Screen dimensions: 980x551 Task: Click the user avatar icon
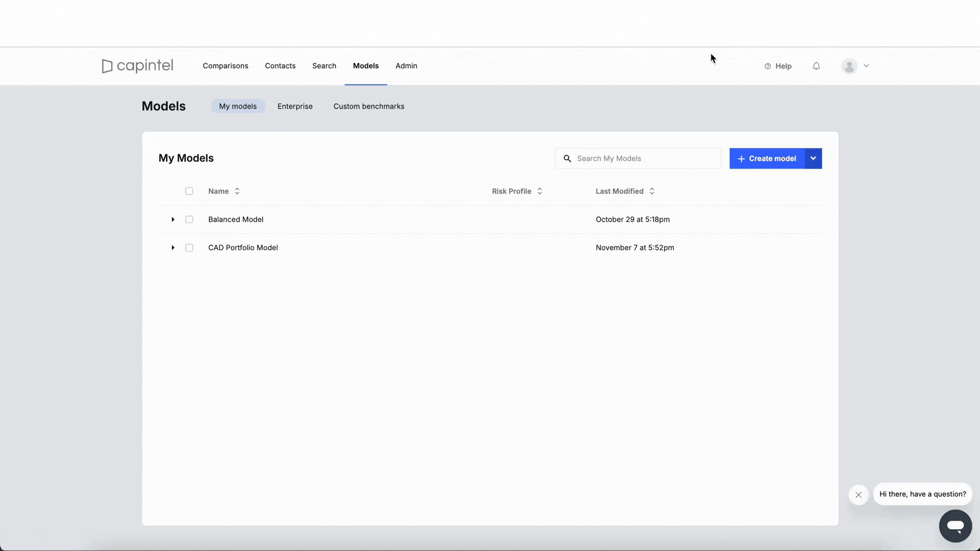(849, 66)
